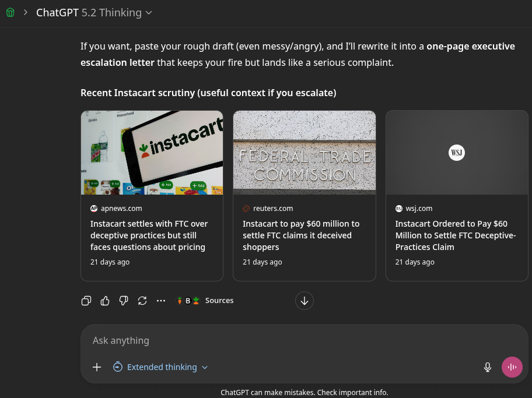Regenerate the response with the retry icon
The width and height of the screenshot is (532, 398).
click(142, 301)
